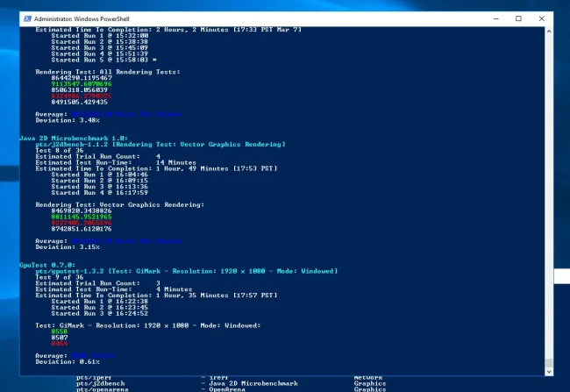Click the red GiMark result 8454
This screenshot has height=392, width=570.
coord(60,344)
